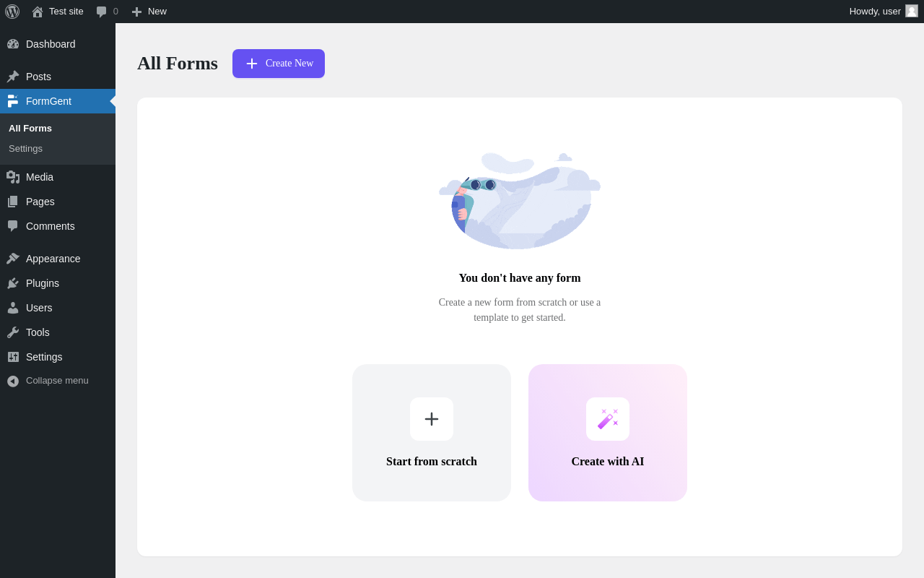Click the All Forms page heading
The image size is (924, 578).
coord(178,64)
